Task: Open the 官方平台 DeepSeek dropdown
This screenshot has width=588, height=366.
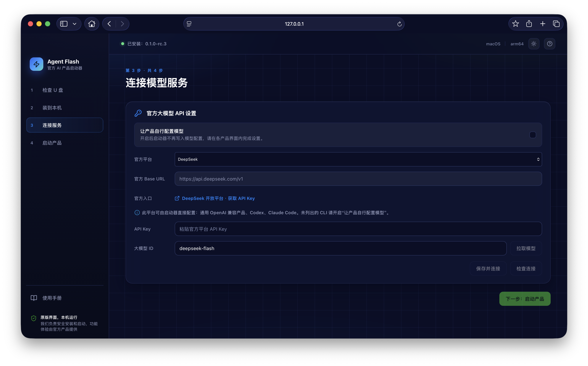Action: click(358, 159)
